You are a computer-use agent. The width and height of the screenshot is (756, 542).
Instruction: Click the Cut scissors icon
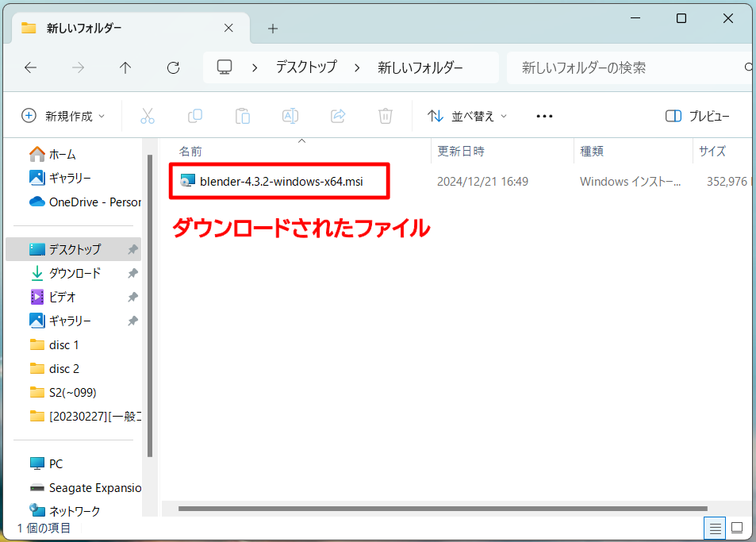point(147,116)
